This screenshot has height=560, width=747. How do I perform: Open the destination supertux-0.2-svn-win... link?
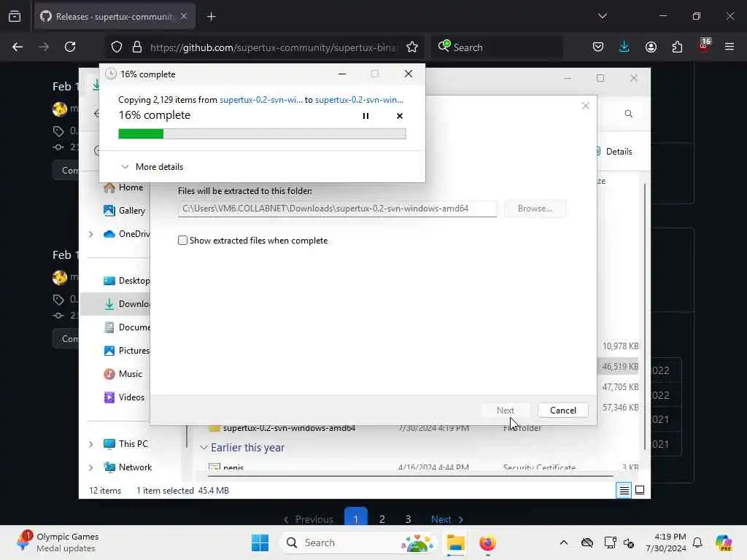pyautogui.click(x=359, y=100)
